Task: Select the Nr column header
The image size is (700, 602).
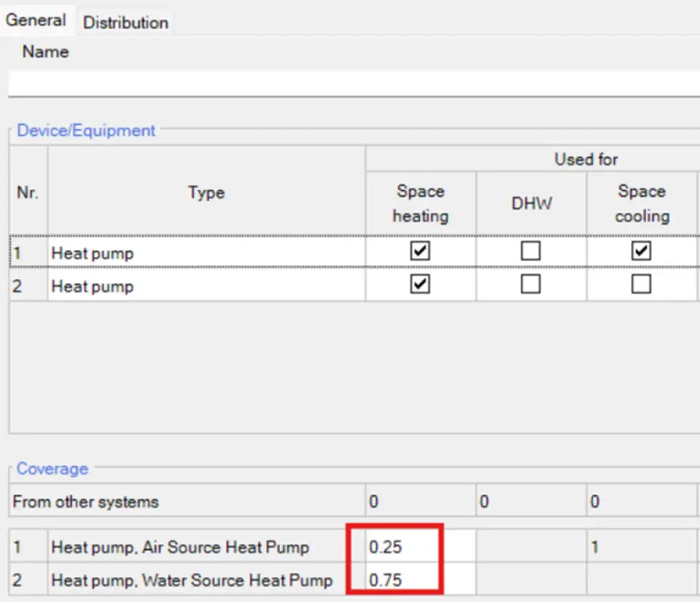Action: coord(26,193)
